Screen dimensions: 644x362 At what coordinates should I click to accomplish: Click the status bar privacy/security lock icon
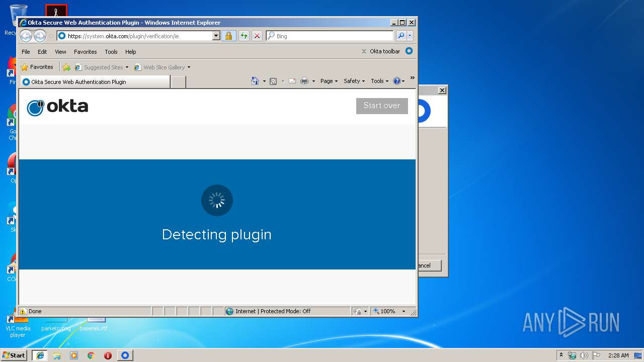(357, 311)
